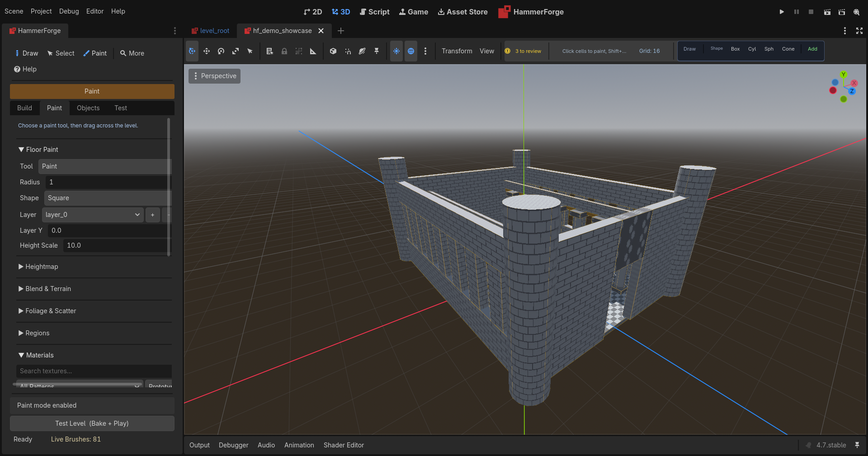The height and width of the screenshot is (456, 868).
Task: Lock the selected node with padlock icon
Action: [284, 51]
